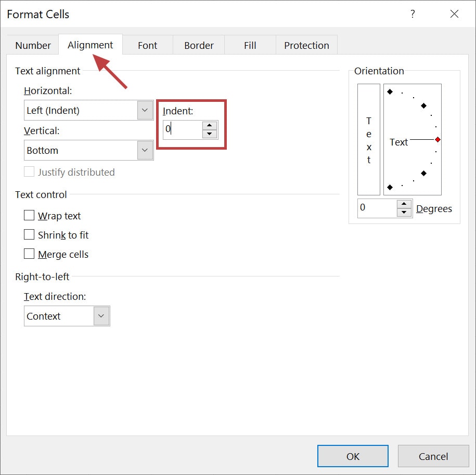Select the vertical Text orientation box

tap(368, 139)
